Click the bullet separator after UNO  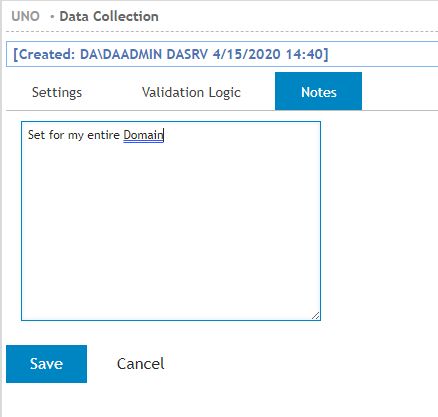(x=52, y=16)
